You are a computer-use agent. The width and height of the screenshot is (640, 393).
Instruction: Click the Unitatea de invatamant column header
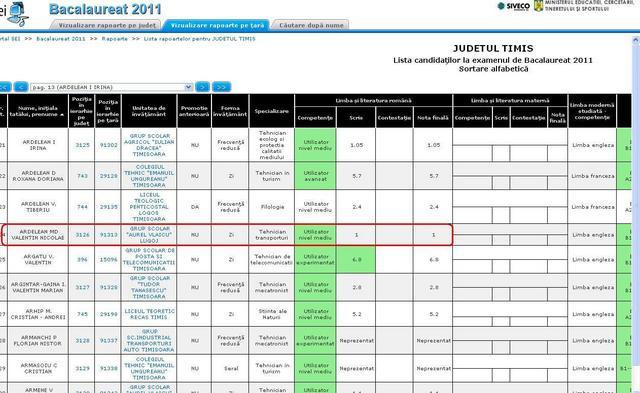pyautogui.click(x=149, y=111)
